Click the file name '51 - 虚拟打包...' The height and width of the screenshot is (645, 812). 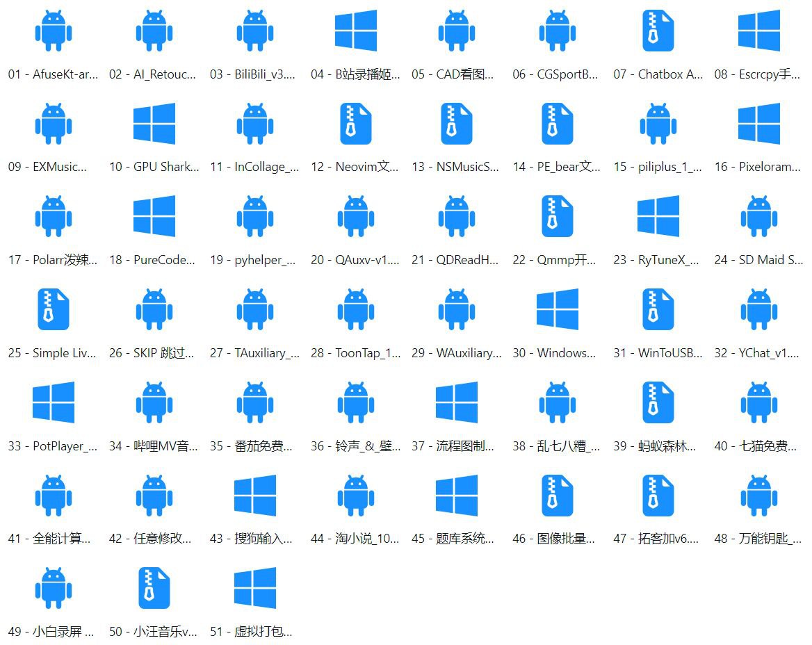click(251, 632)
